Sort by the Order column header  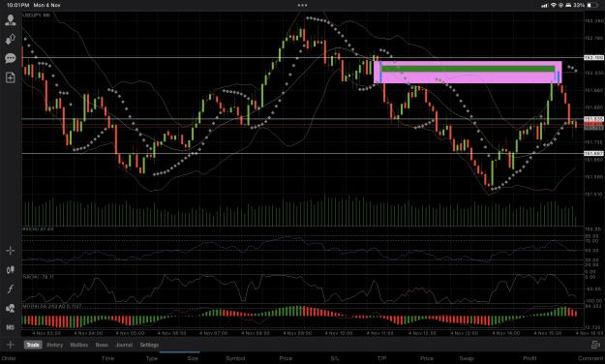click(9, 358)
